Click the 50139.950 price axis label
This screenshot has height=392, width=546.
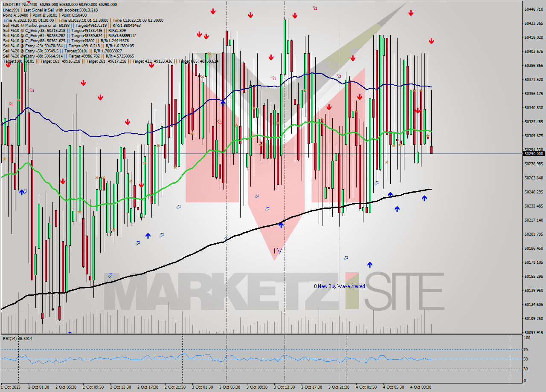tap(534, 290)
